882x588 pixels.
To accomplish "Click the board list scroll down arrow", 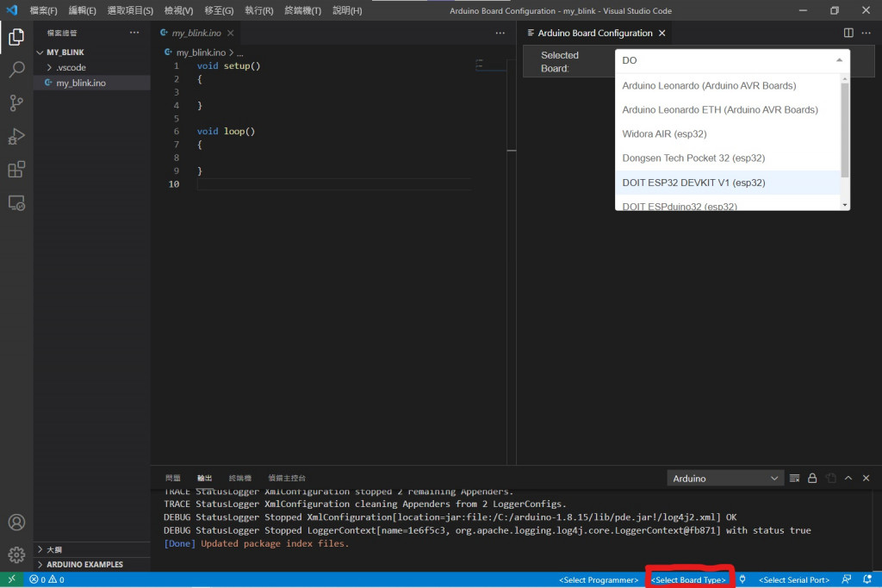I will (845, 205).
